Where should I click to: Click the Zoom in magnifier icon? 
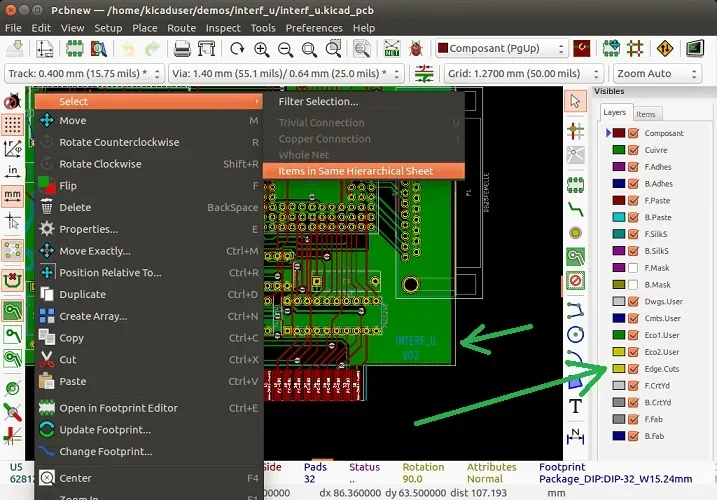[262, 48]
